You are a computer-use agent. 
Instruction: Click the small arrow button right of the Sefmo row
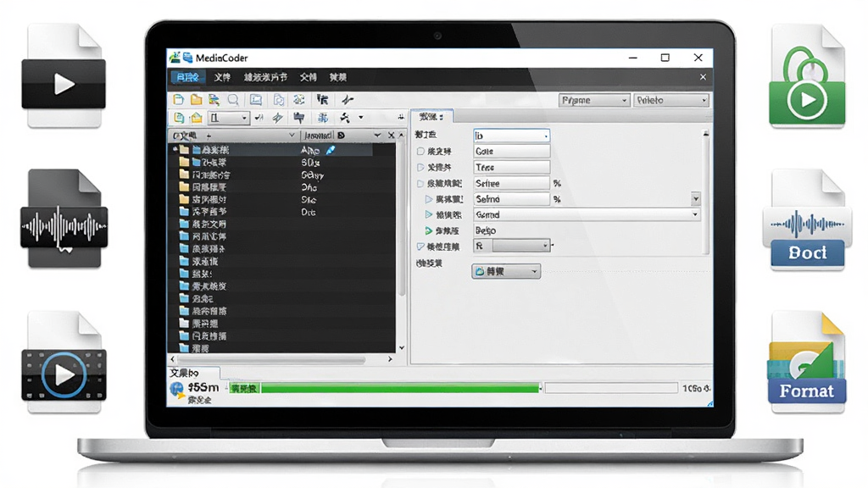695,198
